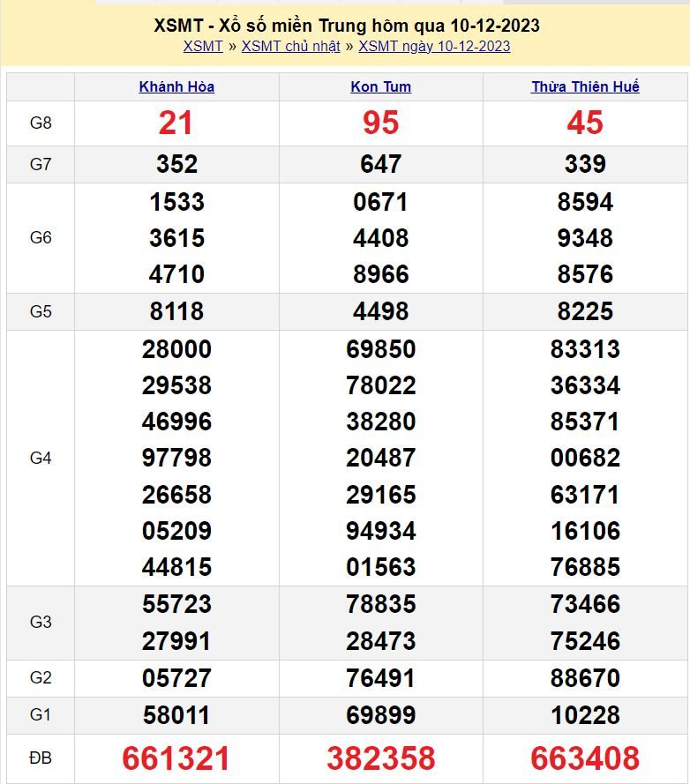Open the Kon Tum province link
The height and width of the screenshot is (784, 690).
pyautogui.click(x=381, y=86)
